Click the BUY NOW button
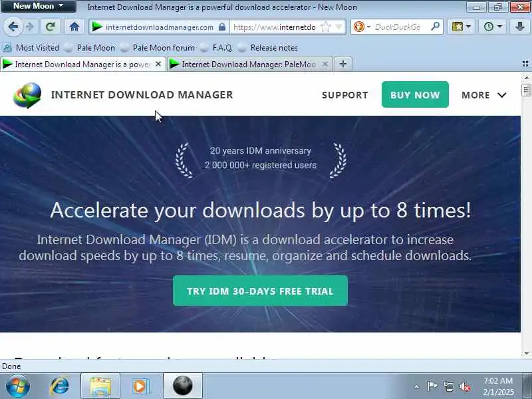This screenshot has width=532, height=399. 415,94
